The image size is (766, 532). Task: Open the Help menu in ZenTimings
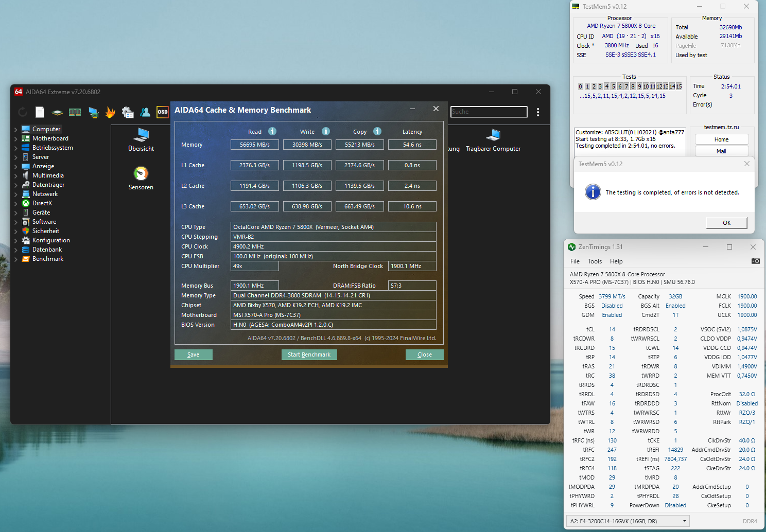[x=616, y=261]
